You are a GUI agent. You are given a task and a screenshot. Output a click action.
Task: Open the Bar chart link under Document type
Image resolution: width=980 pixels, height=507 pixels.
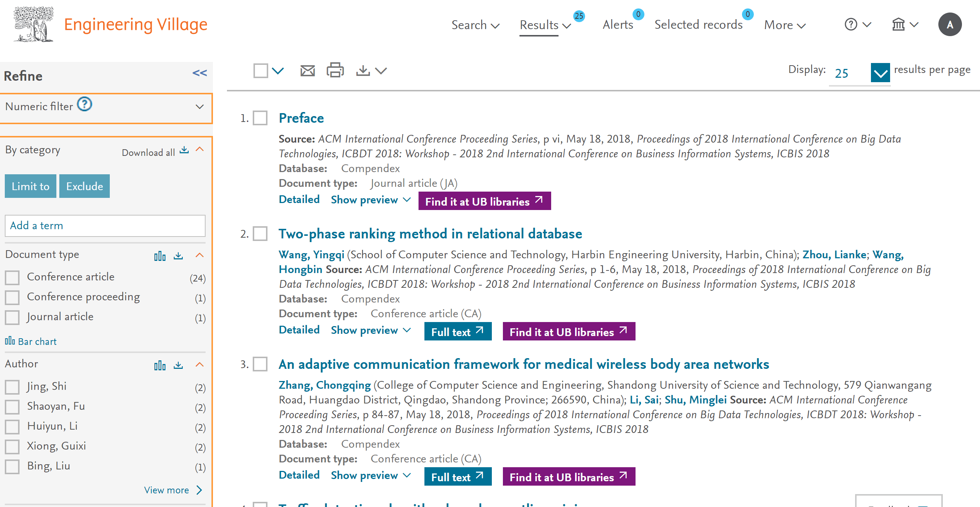pos(31,341)
